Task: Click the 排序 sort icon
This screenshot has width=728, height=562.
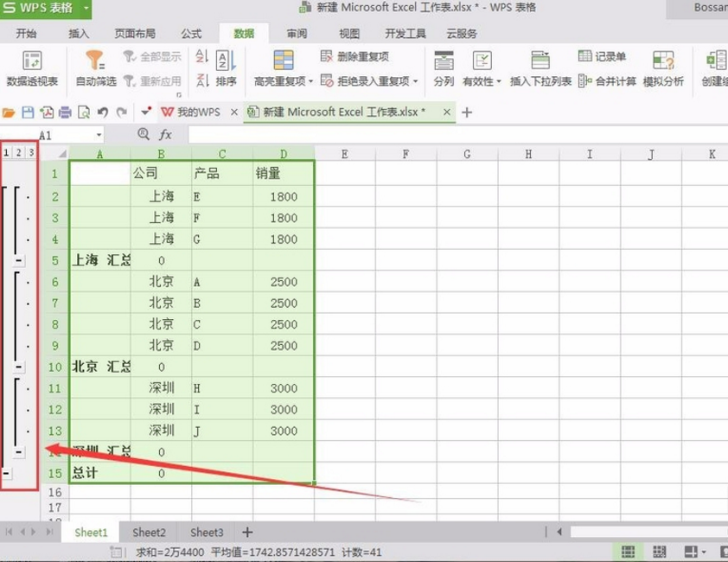Action: tap(225, 61)
